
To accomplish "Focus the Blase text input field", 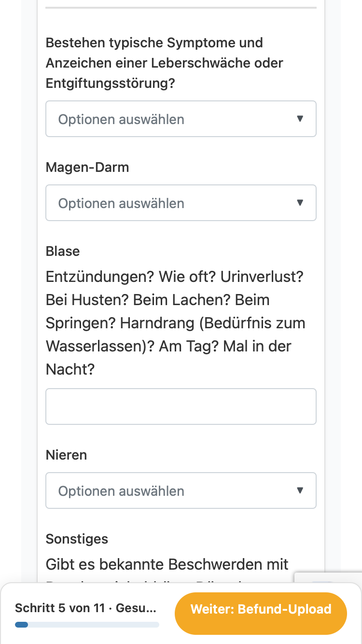I will point(181,406).
